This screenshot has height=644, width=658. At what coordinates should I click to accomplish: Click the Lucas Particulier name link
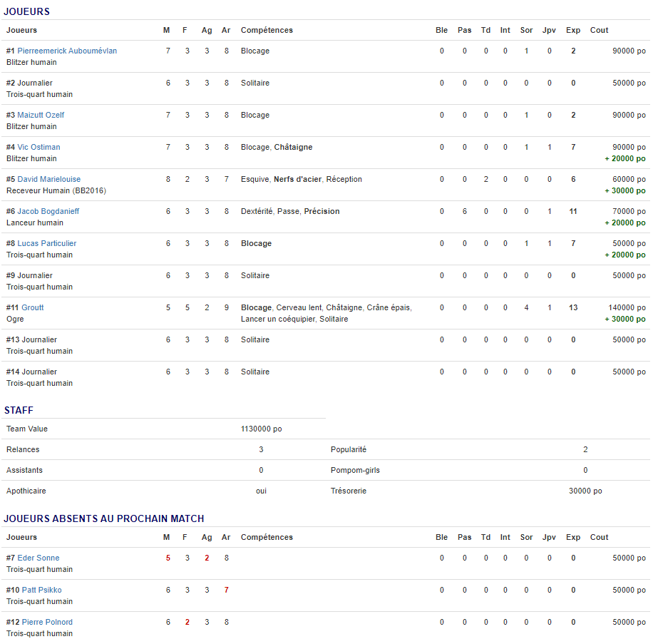coord(46,244)
